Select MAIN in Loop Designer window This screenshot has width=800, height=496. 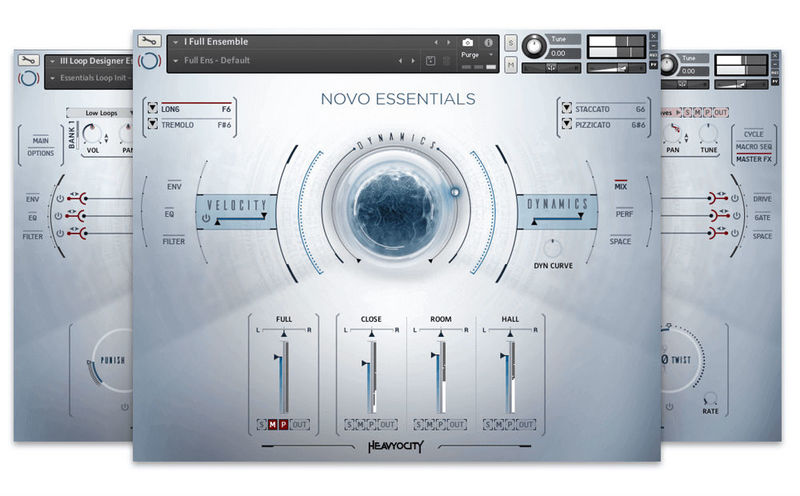tap(40, 140)
